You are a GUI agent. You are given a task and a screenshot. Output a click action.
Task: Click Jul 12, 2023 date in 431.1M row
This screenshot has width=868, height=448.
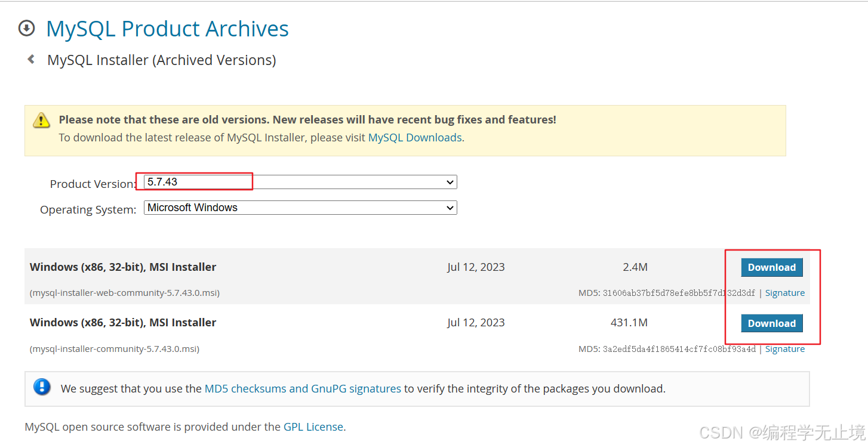point(476,323)
